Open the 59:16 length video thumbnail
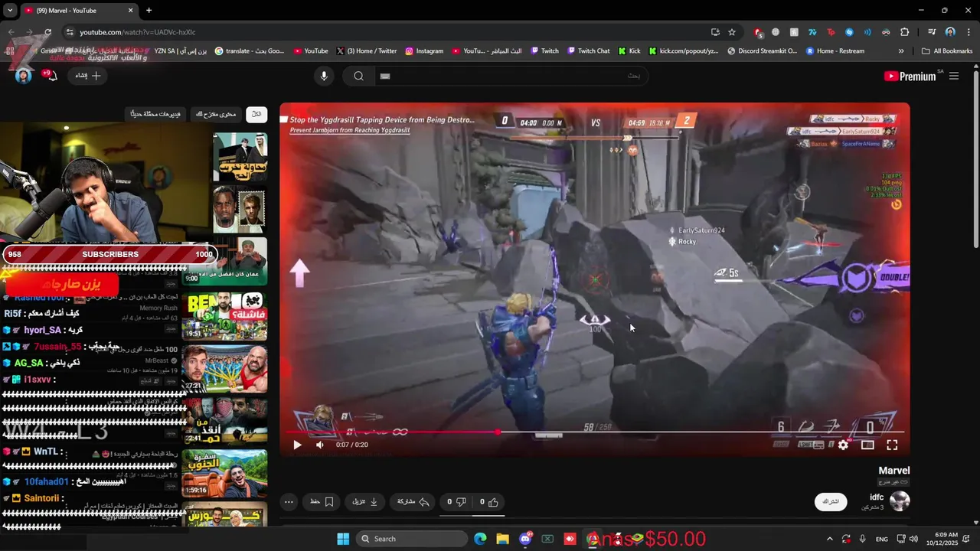Image resolution: width=980 pixels, height=551 pixels. [224, 473]
